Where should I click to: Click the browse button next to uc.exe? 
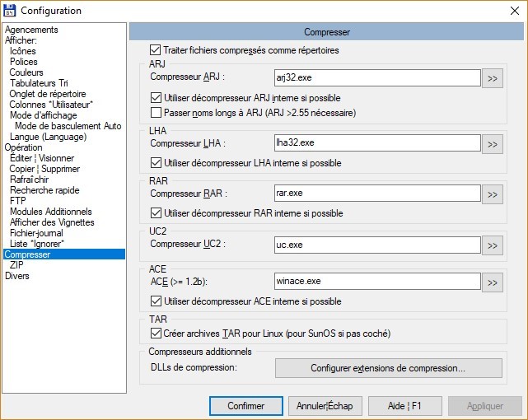(493, 245)
